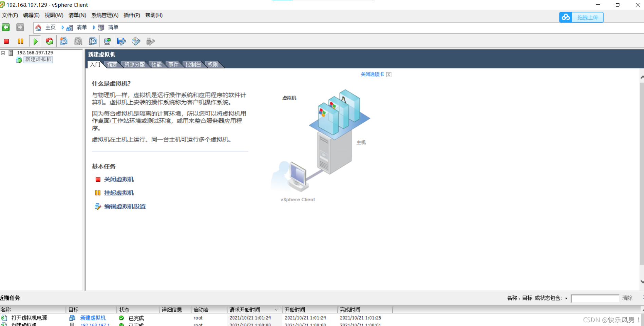The image size is (644, 326).
Task: Close the tab with the X box
Action: (x=389, y=75)
